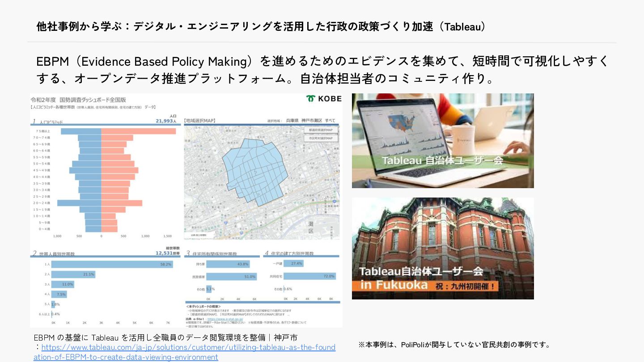Click the 4 住宅の建て方別世帯数 section heading
This screenshot has height=362, width=644.
tap(289, 253)
